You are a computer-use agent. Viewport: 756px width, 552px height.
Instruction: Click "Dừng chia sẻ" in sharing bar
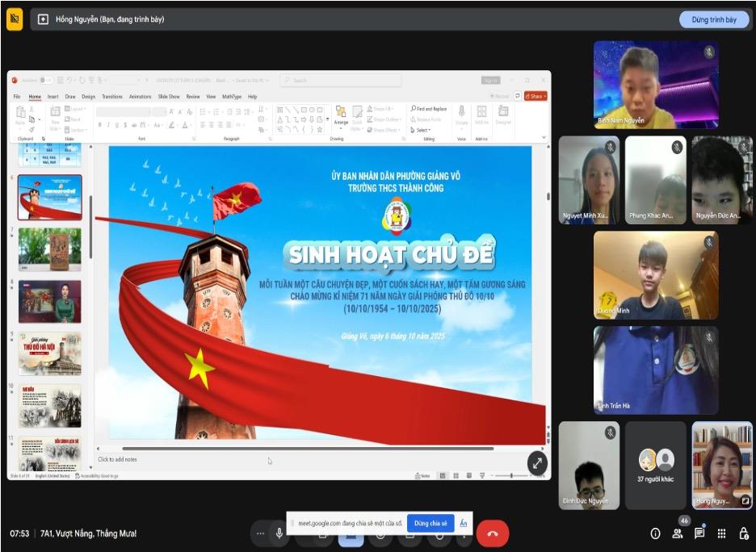[430, 523]
